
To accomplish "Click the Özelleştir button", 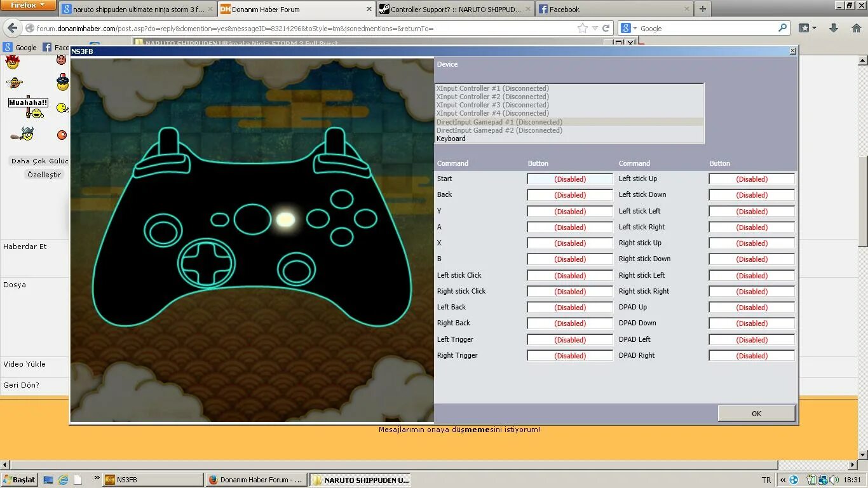I will [x=44, y=174].
